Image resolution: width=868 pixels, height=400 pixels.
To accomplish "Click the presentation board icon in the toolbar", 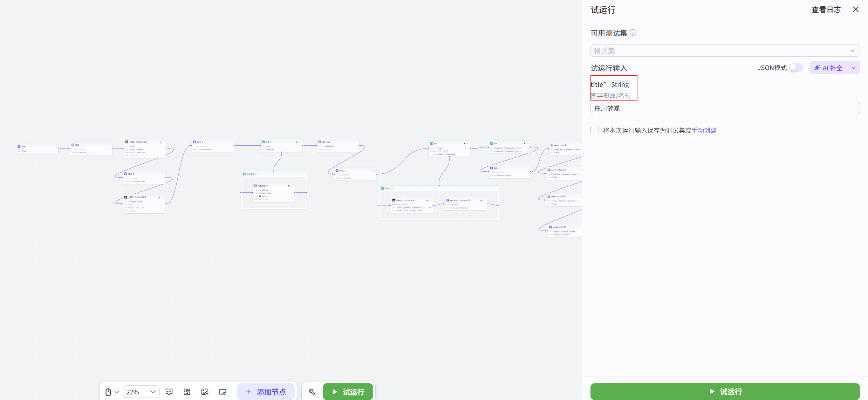I will coord(223,392).
